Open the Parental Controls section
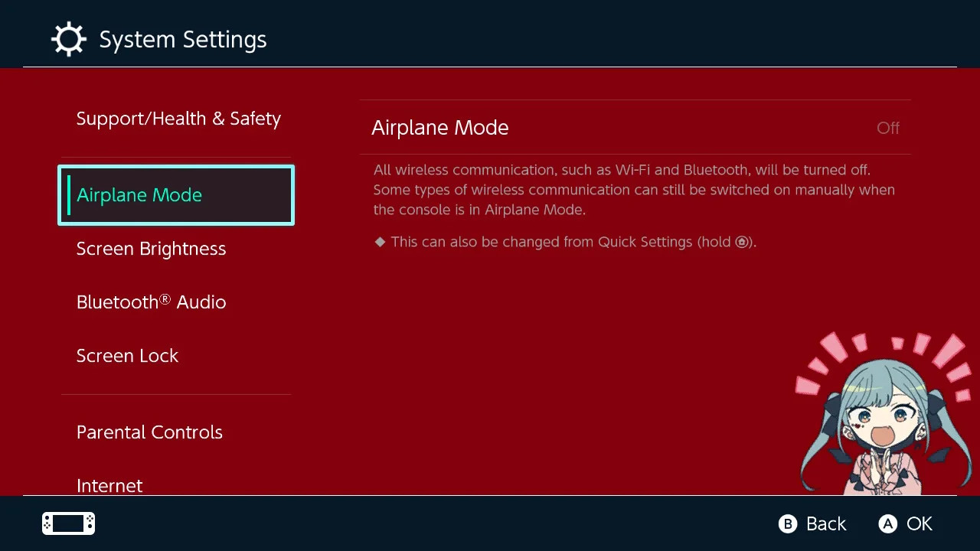This screenshot has height=551, width=980. click(149, 432)
